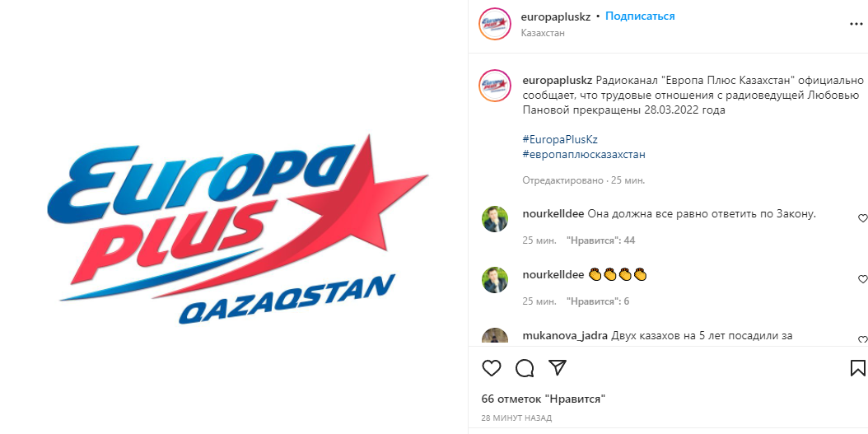Like mukanova_jadra's comment
This screenshot has width=868, height=434.
point(862,338)
